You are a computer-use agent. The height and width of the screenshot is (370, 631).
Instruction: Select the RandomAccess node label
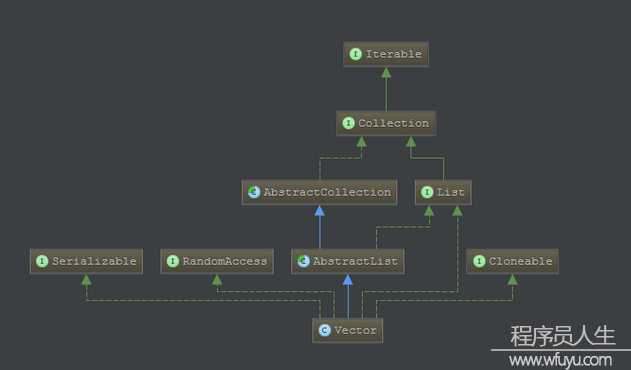tap(225, 261)
